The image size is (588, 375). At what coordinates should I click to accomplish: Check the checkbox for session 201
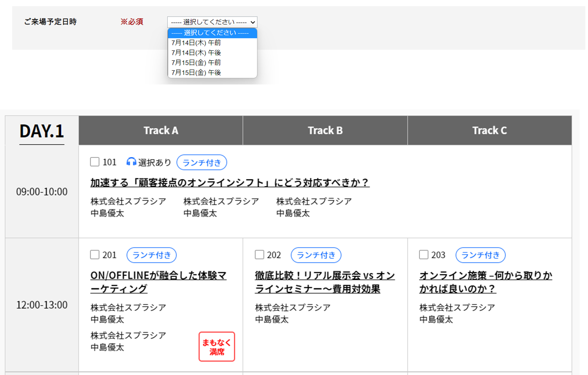[94, 255]
